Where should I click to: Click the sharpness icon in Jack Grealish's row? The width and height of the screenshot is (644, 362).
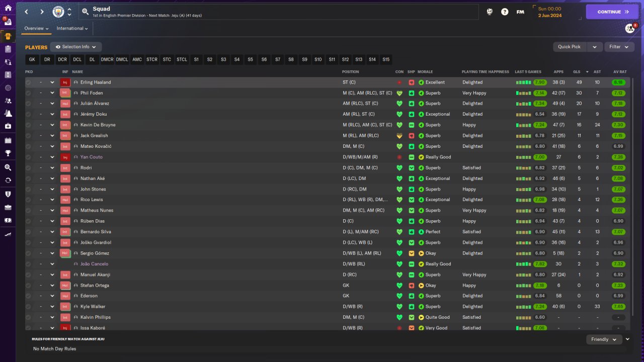[x=412, y=136]
